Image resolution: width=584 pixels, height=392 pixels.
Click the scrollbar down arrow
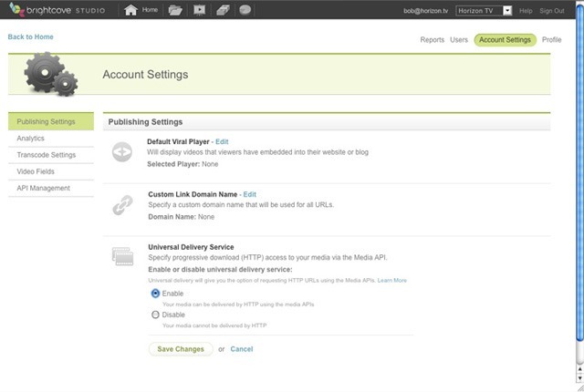tap(580, 377)
